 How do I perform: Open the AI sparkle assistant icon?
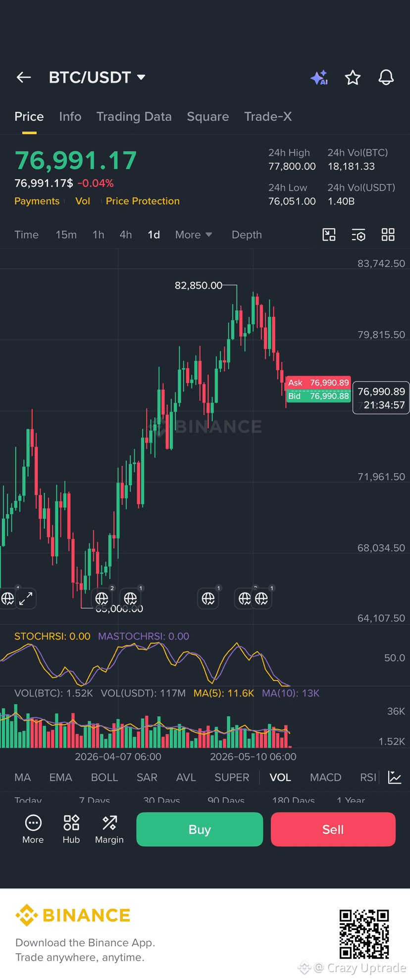click(x=319, y=77)
